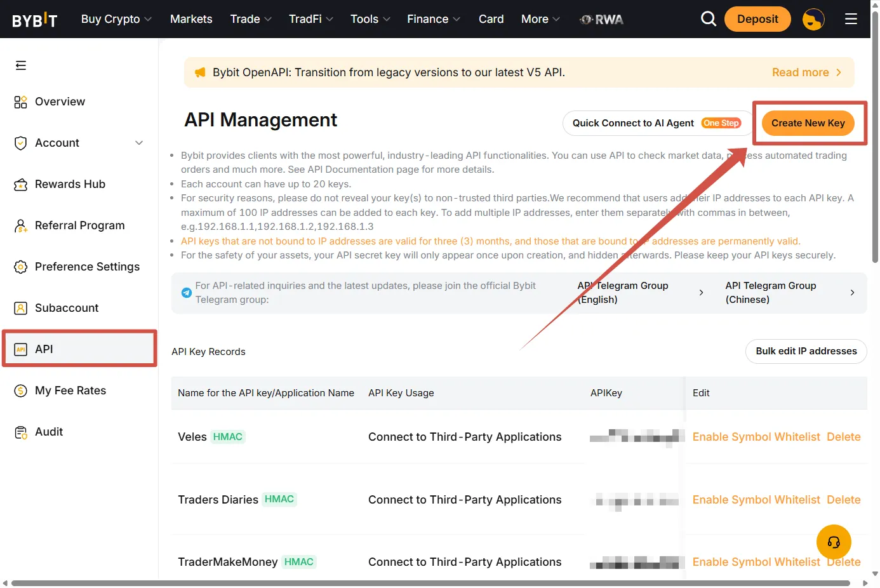Click the Deposit button
Viewport: 880px width, 588px height.
pyautogui.click(x=757, y=19)
